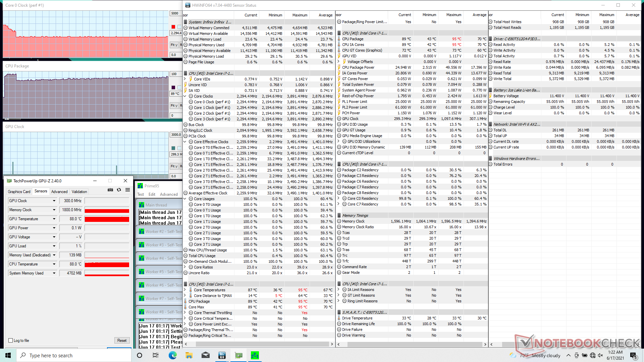Open the Memory Clock sensor dropdown
The height and width of the screenshot is (362, 644).
tap(54, 210)
